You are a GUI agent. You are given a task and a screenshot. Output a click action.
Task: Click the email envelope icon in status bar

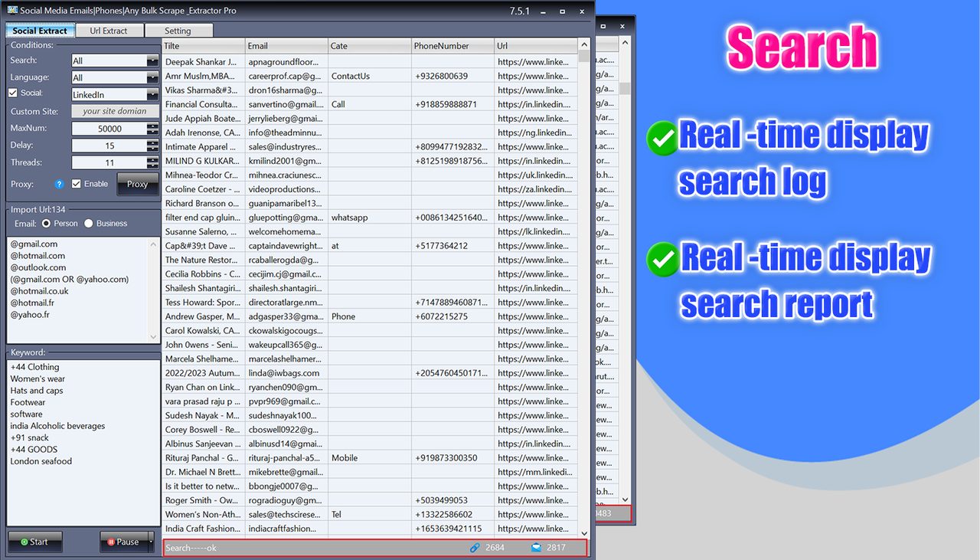coord(536,548)
